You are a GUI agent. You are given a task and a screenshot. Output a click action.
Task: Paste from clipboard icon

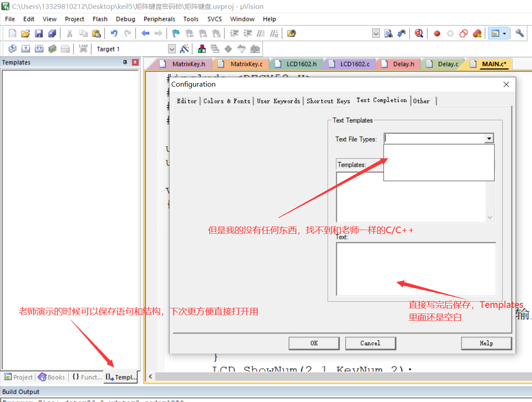point(96,33)
